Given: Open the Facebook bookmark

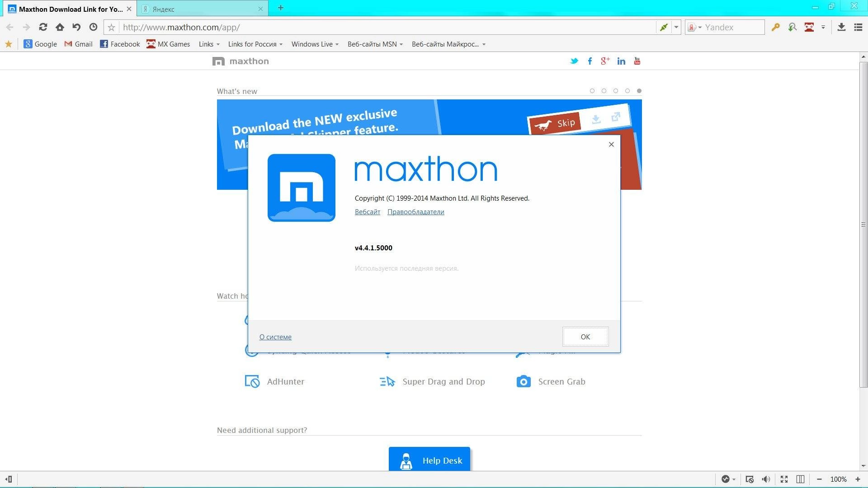Looking at the screenshot, I should click(x=120, y=44).
